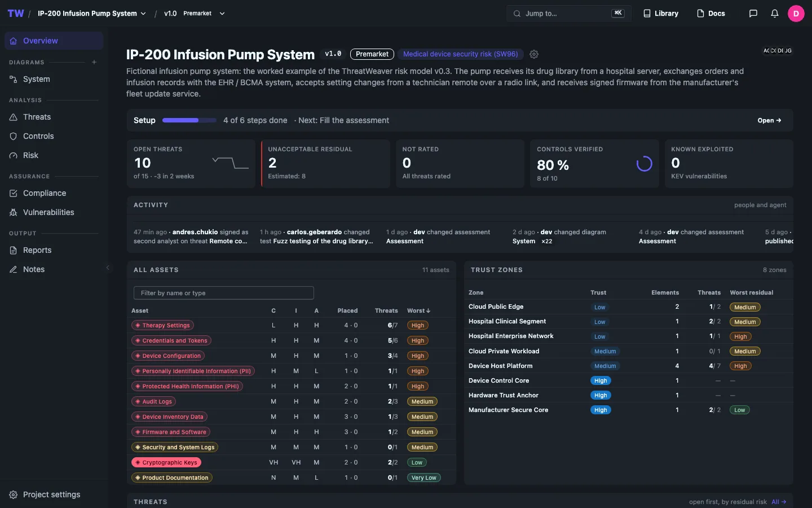Image resolution: width=812 pixels, height=508 pixels.
Task: Add a new diagram with plus icon
Action: (94, 62)
